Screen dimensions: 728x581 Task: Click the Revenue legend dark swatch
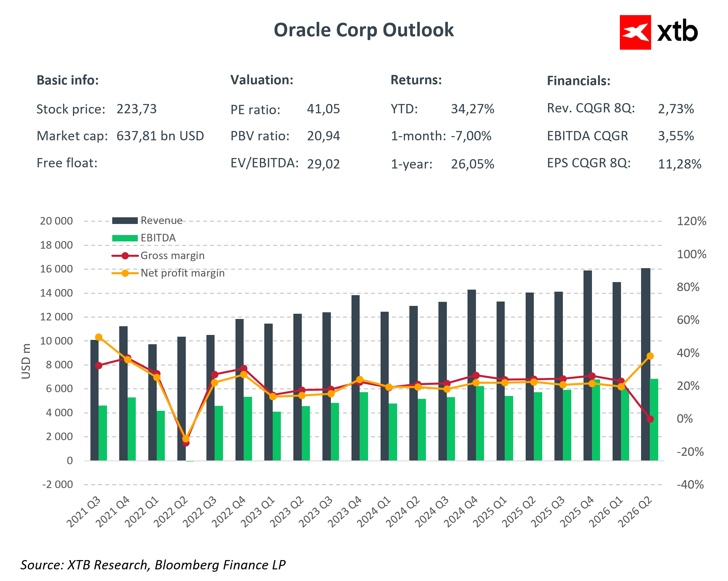pyautogui.click(x=125, y=221)
